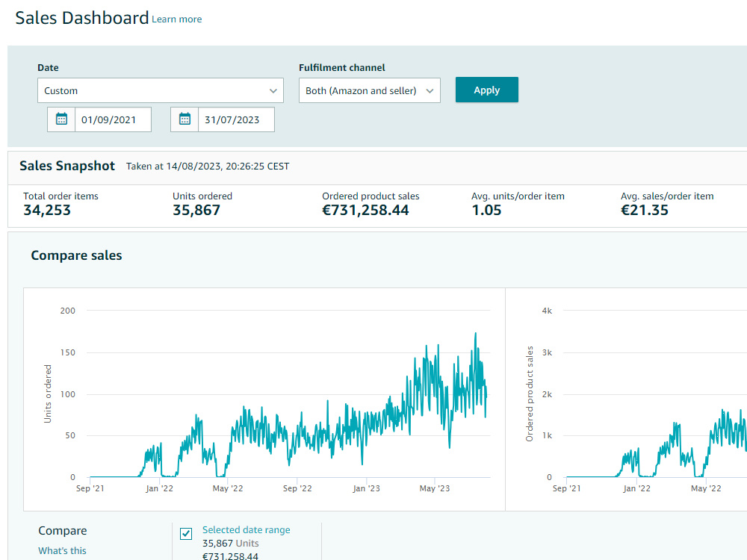Click the 35,867 Units compare summary text

click(x=231, y=543)
